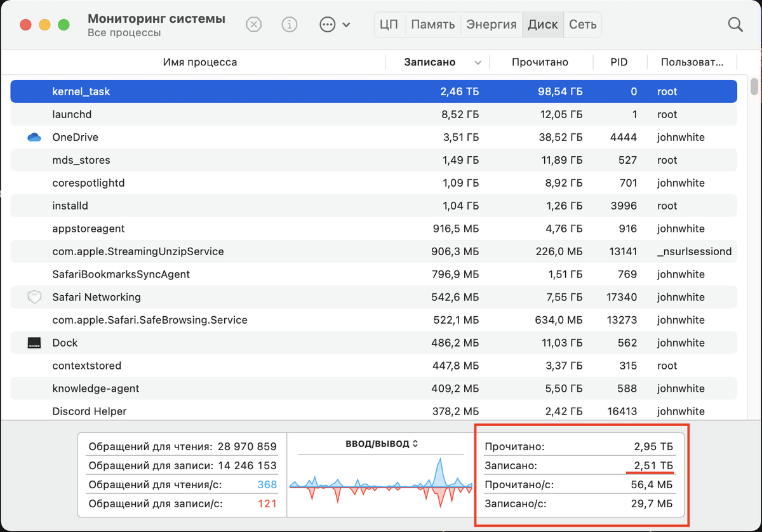
Task: Sort by PID column header
Action: pos(618,62)
